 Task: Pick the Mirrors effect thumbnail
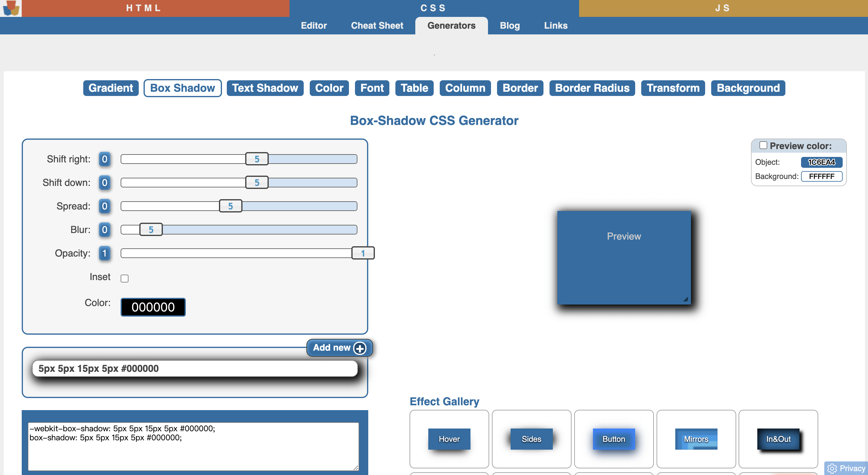point(696,438)
